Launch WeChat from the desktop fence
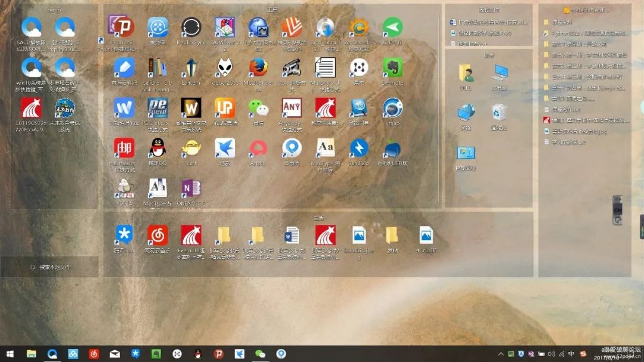Image resolution: width=644 pixels, height=362 pixels. [x=258, y=108]
